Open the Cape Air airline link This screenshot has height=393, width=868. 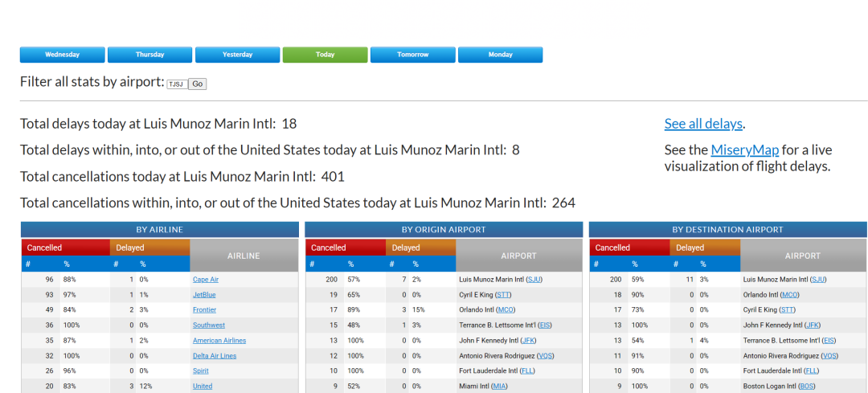pos(205,280)
